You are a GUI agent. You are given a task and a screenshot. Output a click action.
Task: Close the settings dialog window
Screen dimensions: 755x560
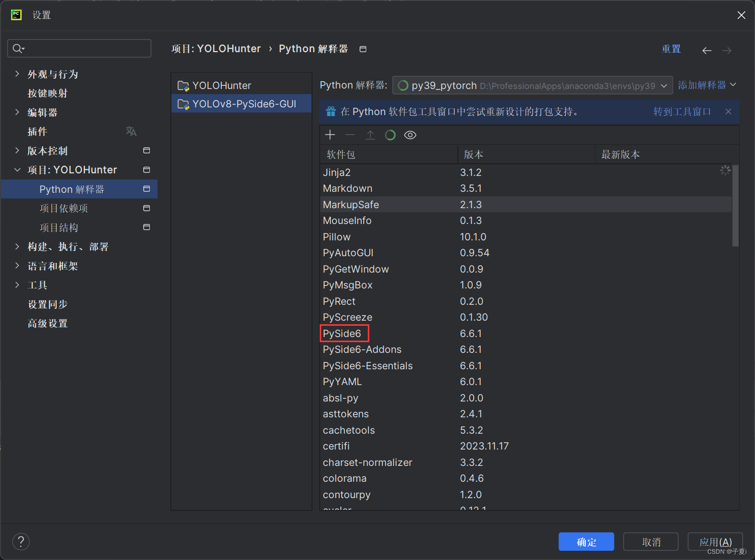click(x=741, y=15)
